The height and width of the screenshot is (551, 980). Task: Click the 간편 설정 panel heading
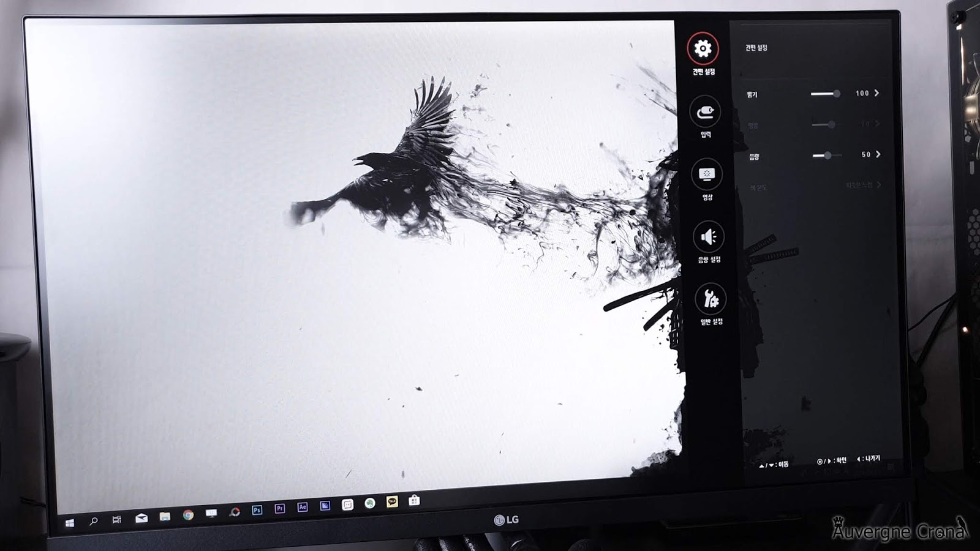pos(756,48)
